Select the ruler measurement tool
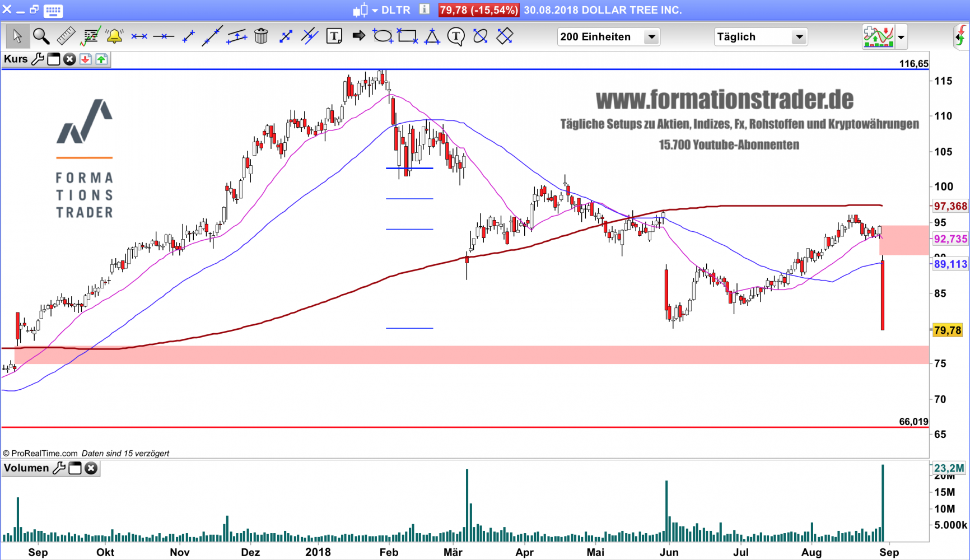This screenshot has width=970, height=560. coord(66,36)
